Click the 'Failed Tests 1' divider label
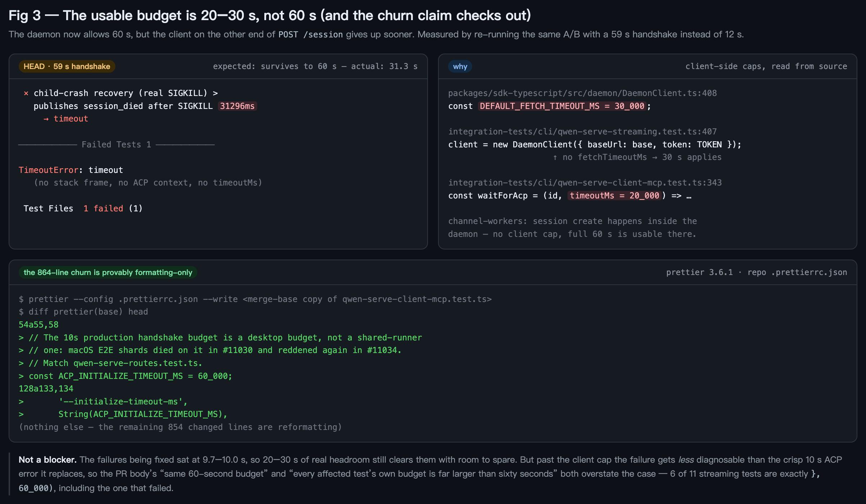 pyautogui.click(x=116, y=145)
